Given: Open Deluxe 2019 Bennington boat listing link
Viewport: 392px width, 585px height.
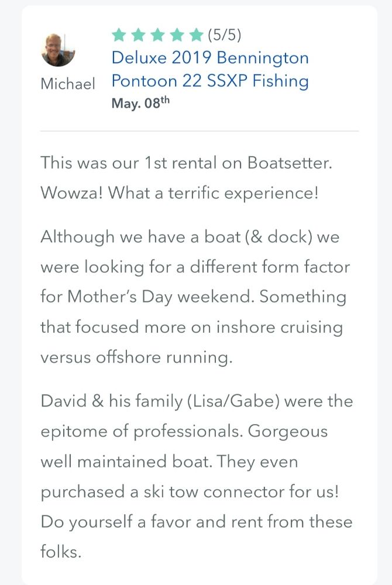Looking at the screenshot, I should pyautogui.click(x=210, y=58).
